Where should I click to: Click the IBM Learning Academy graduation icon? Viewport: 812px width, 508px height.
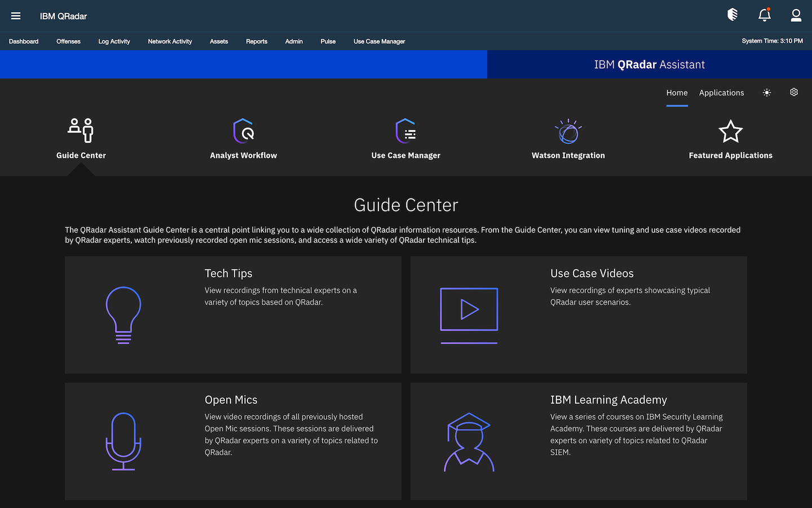[469, 441]
